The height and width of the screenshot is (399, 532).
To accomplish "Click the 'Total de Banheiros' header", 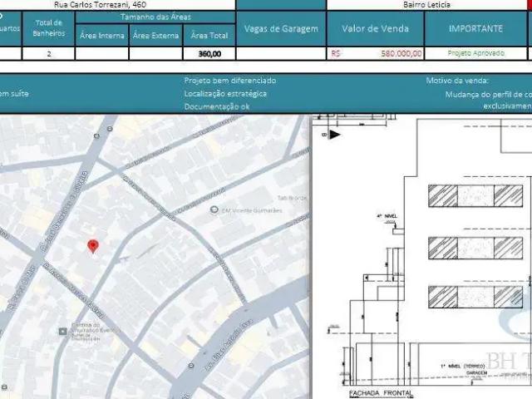I will [48, 28].
